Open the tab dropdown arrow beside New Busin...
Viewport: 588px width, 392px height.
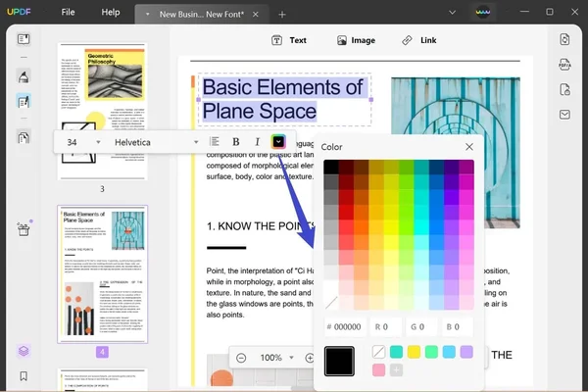[x=147, y=15]
